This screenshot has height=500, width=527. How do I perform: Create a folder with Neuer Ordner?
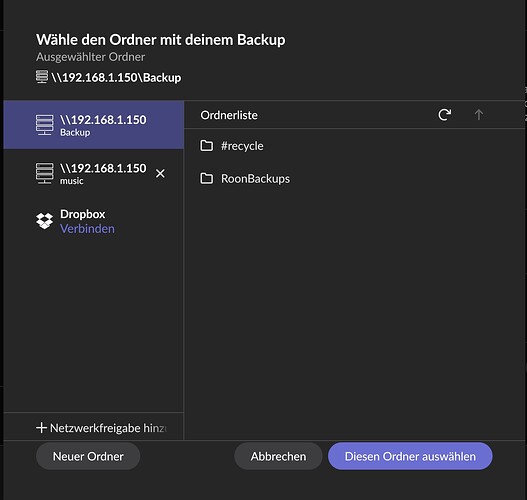88,456
